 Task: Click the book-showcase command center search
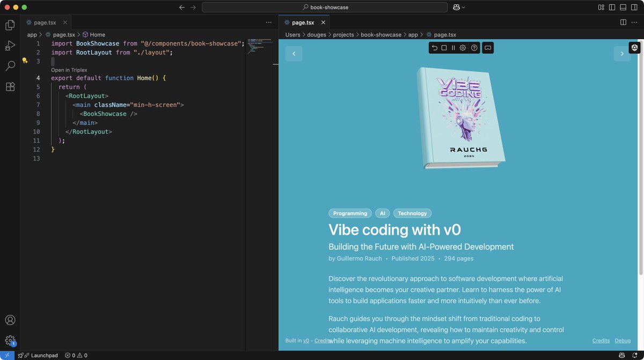pyautogui.click(x=325, y=7)
